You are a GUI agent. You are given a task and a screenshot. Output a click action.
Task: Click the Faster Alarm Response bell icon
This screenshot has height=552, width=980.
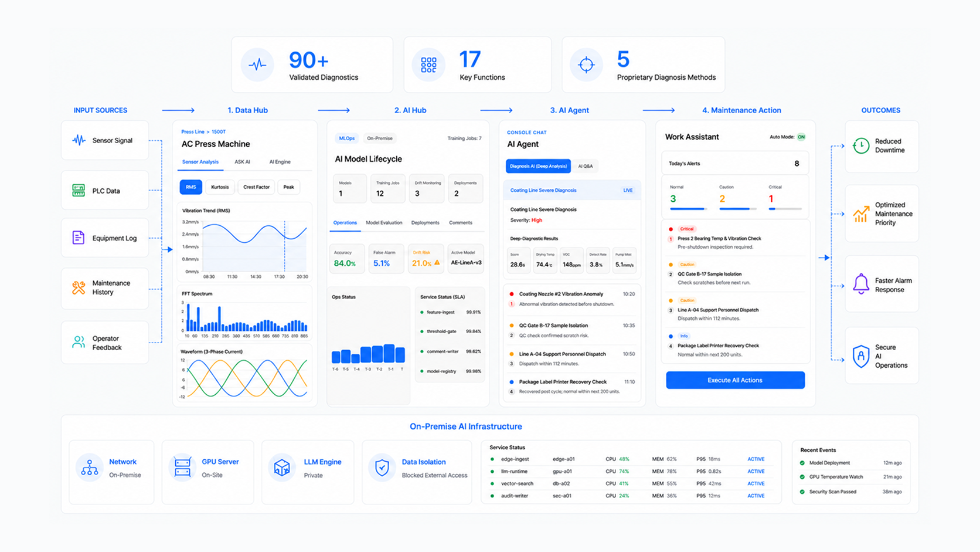(x=861, y=284)
